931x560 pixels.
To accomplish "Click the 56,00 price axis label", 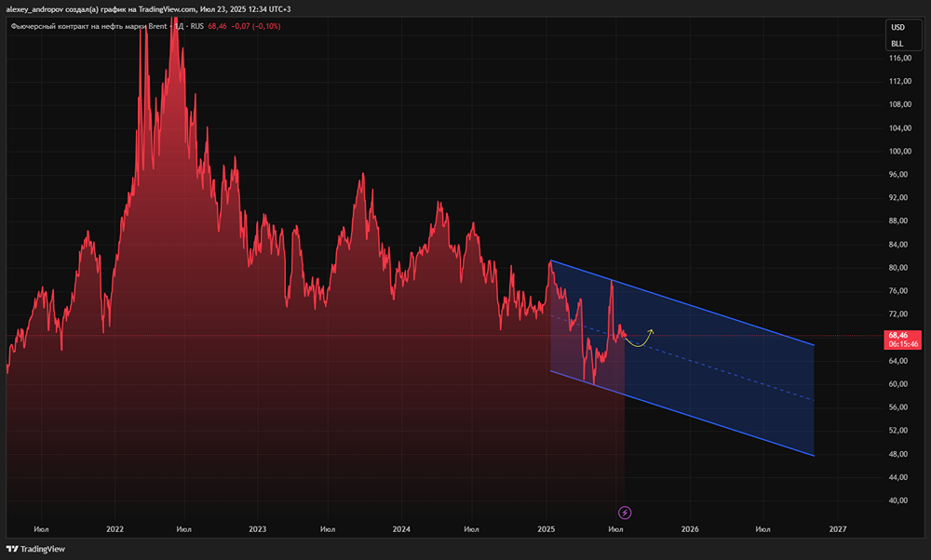I will tap(898, 407).
